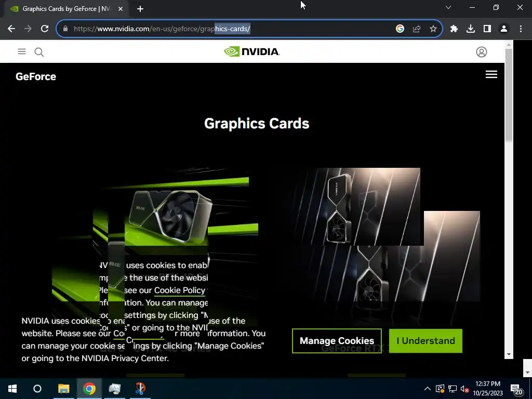The height and width of the screenshot is (399, 532).
Task: Open Chrome three-dot menu
Action: tap(521, 29)
